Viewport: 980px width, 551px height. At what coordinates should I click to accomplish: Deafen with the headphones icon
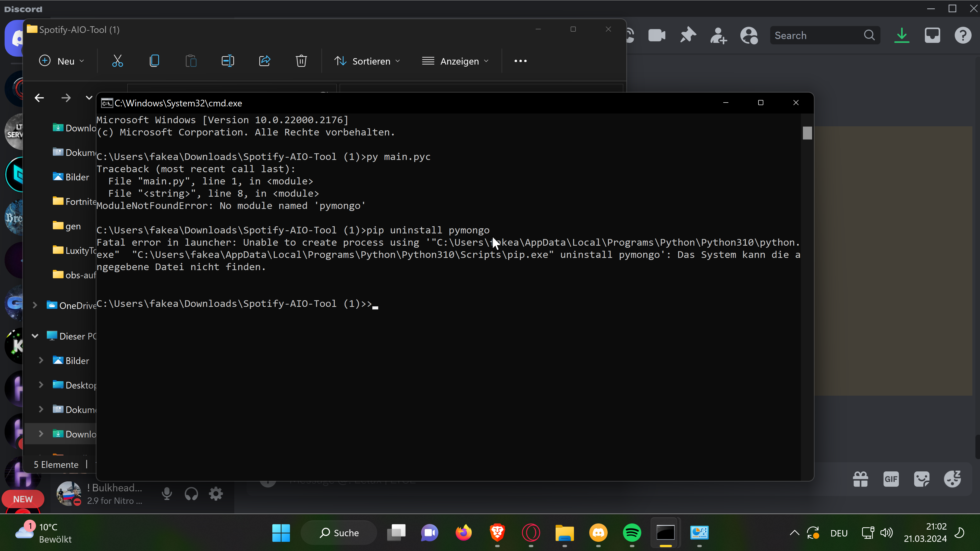point(191,494)
